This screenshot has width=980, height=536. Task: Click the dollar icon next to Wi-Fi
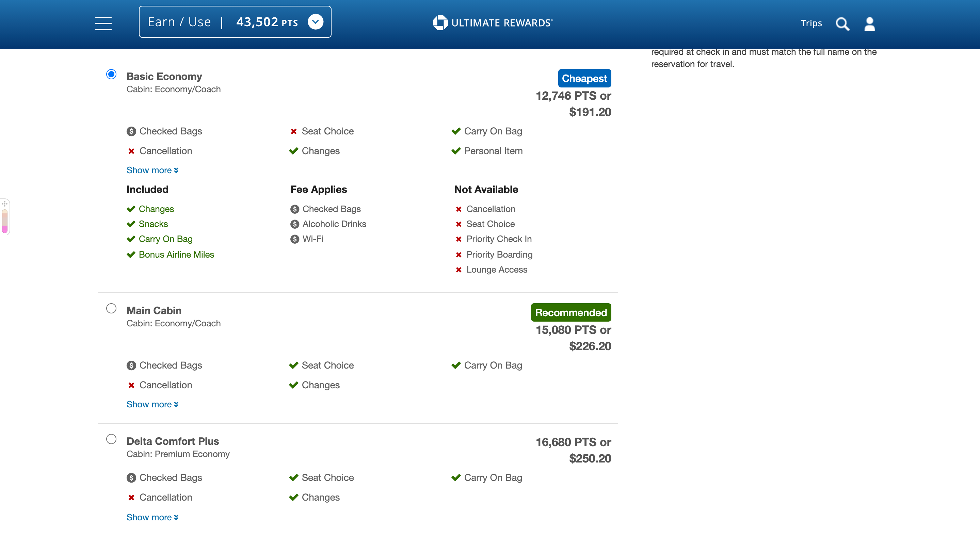pyautogui.click(x=295, y=239)
